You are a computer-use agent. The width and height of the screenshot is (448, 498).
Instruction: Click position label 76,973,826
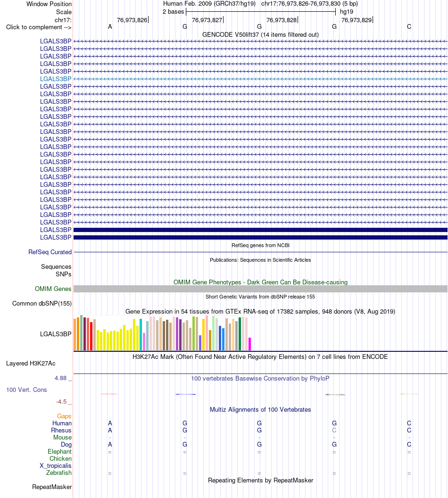pyautogui.click(x=132, y=20)
